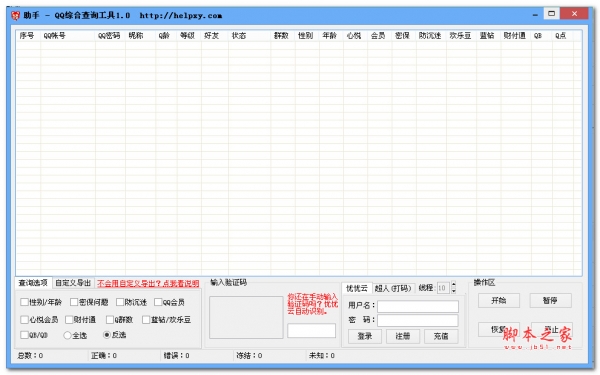Switch to the 优优云 tab
Image resolution: width=600 pixels, height=375 pixels.
click(357, 288)
